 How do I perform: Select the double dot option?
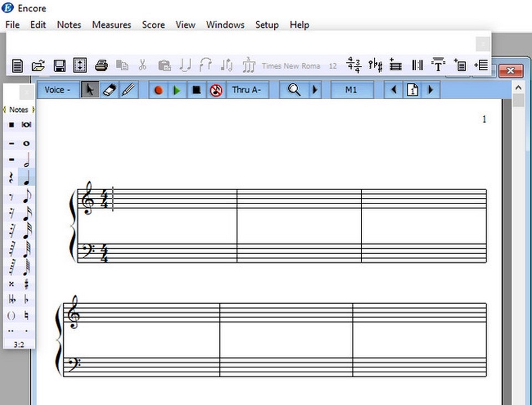click(x=11, y=331)
